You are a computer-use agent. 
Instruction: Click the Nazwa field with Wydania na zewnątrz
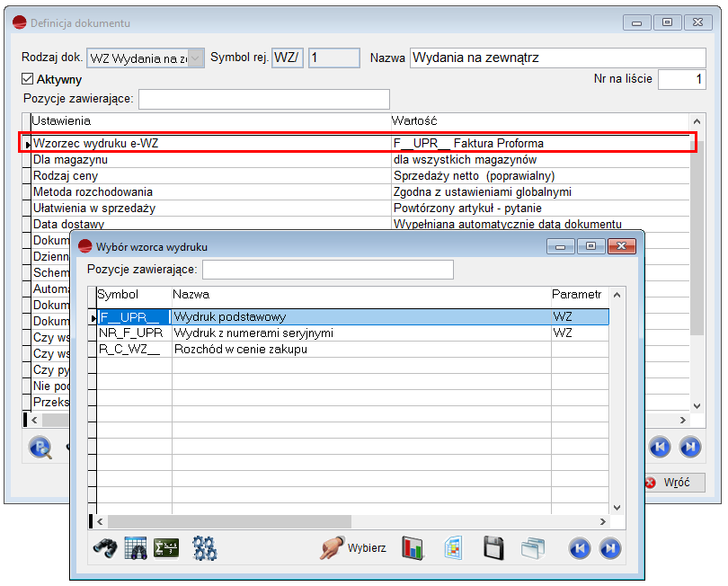(x=557, y=58)
